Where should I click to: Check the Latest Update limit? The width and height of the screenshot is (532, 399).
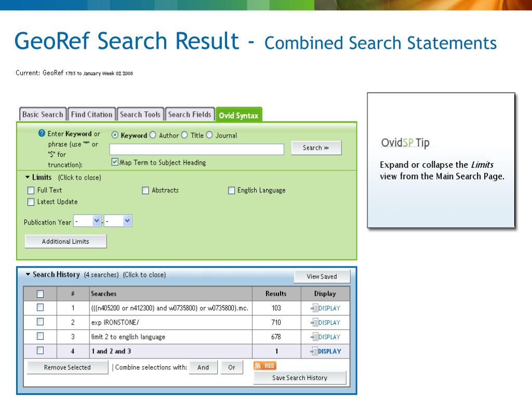click(x=31, y=202)
